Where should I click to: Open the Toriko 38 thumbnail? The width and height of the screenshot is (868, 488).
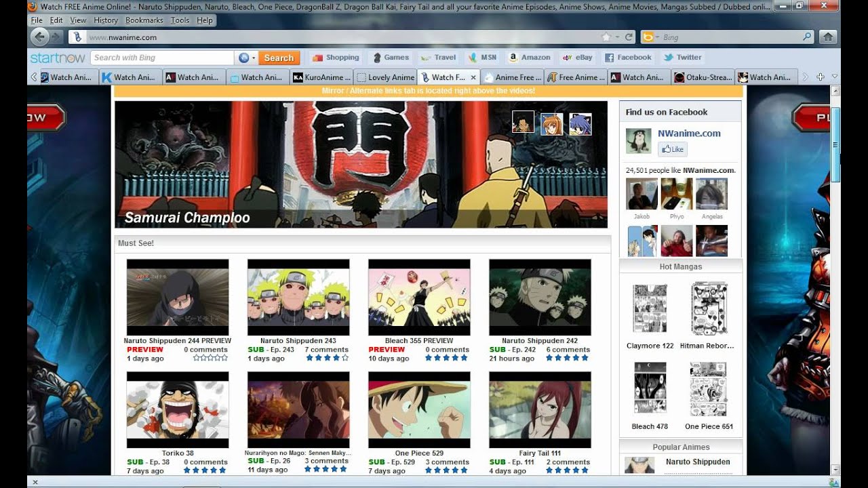pyautogui.click(x=178, y=410)
